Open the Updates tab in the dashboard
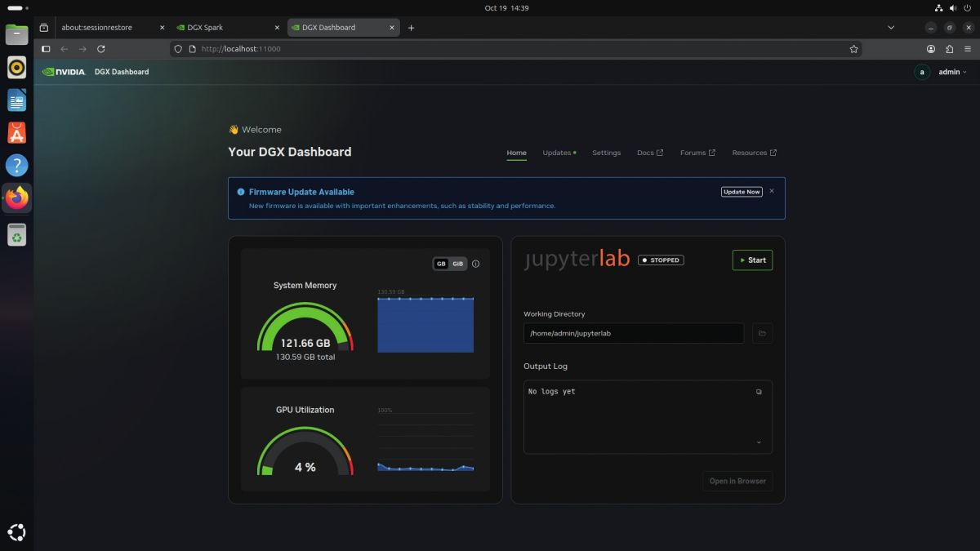Screen dimensions: 980x551 pos(559,153)
